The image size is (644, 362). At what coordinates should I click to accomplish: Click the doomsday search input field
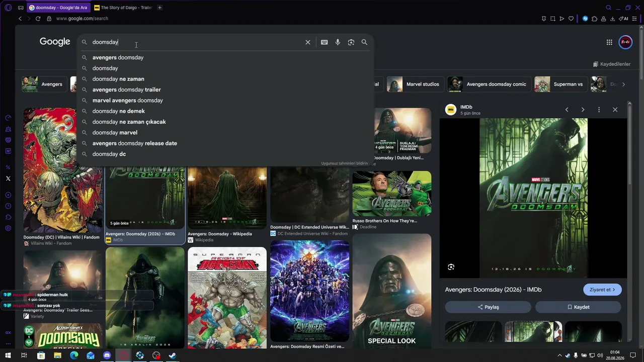196,42
